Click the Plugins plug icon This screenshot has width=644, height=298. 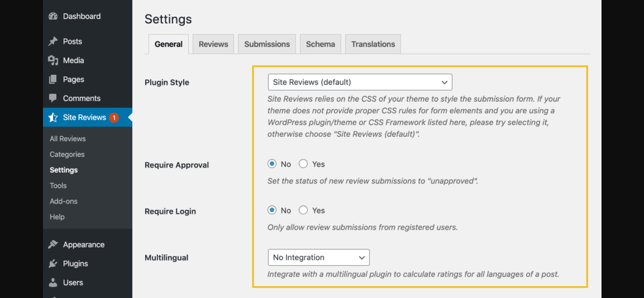(53, 264)
